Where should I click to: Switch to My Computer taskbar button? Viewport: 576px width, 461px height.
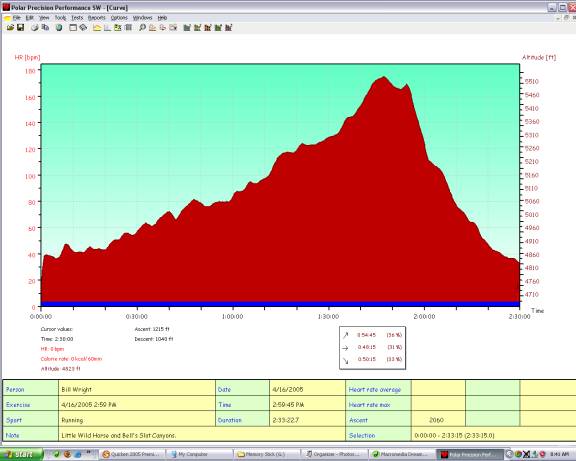coord(199,454)
